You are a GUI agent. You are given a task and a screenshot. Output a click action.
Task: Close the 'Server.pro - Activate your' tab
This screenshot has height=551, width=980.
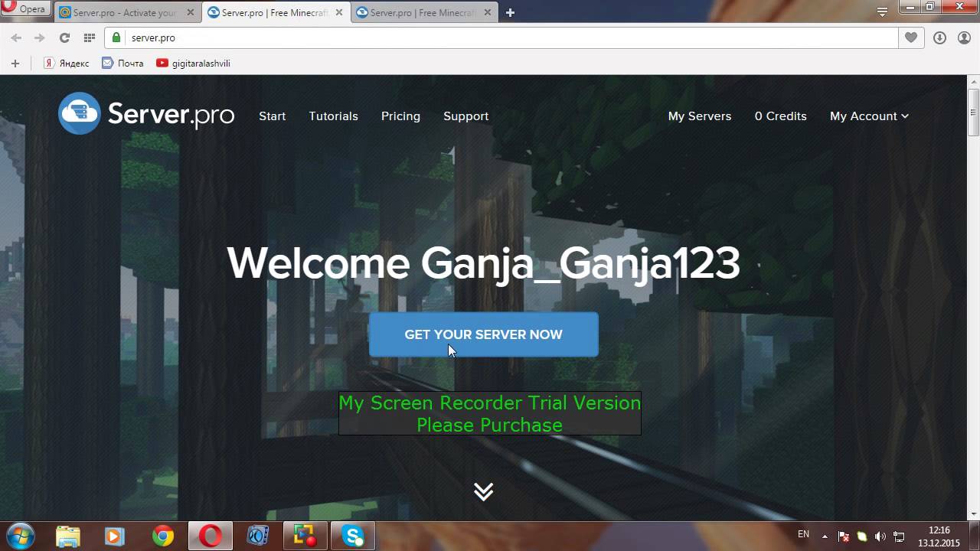click(190, 12)
